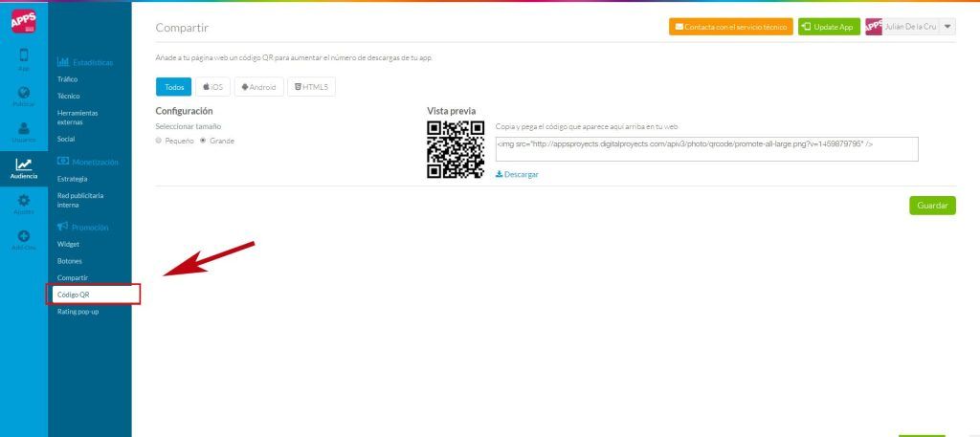Image resolution: width=980 pixels, height=437 pixels.
Task: Switch to the HTML5 tab
Action: (311, 87)
